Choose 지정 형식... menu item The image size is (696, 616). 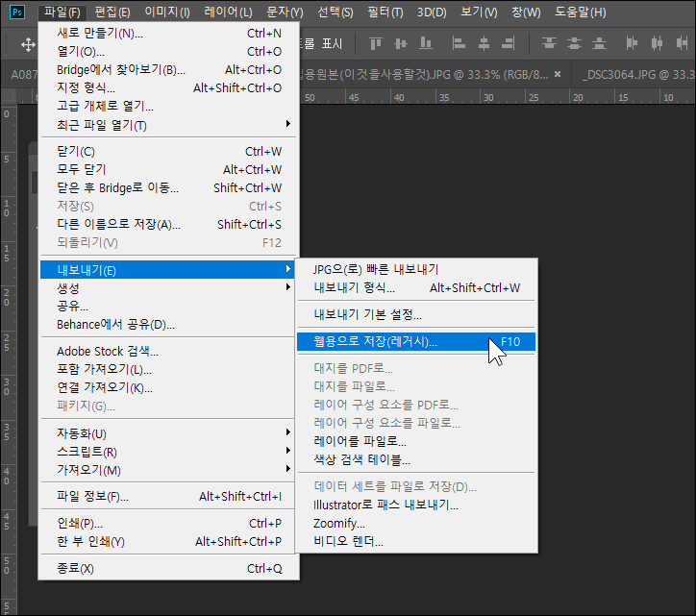click(169, 87)
